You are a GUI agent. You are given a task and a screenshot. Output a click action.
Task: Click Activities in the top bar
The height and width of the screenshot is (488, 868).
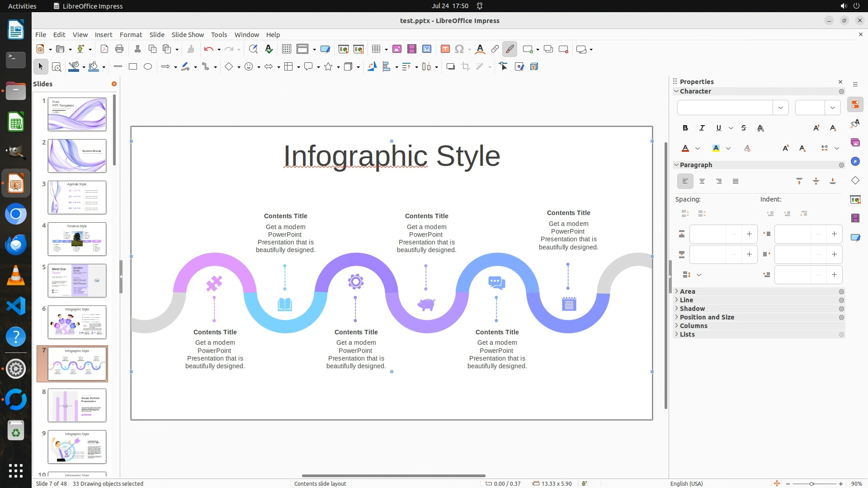(22, 6)
